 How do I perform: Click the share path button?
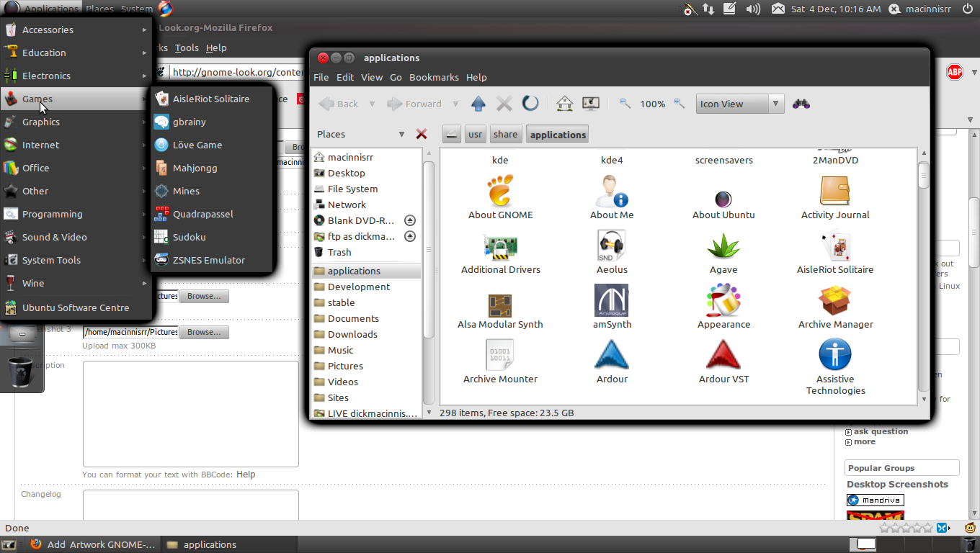[506, 135]
